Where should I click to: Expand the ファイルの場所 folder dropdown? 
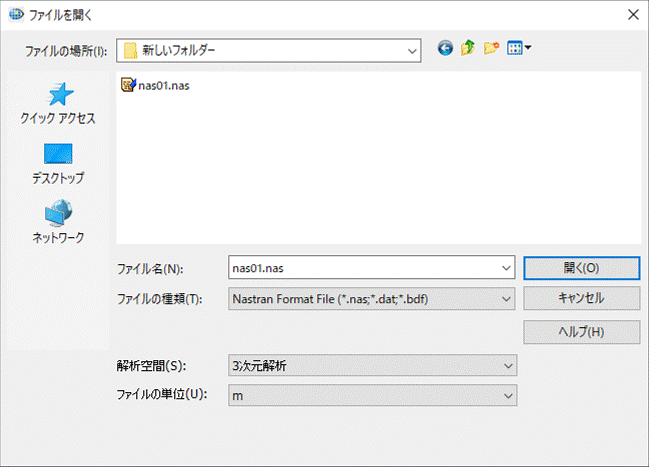[x=411, y=49]
